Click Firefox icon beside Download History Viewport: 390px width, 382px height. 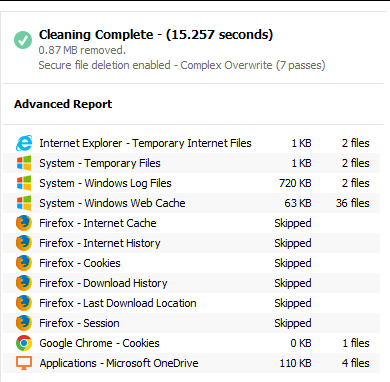[x=24, y=283]
